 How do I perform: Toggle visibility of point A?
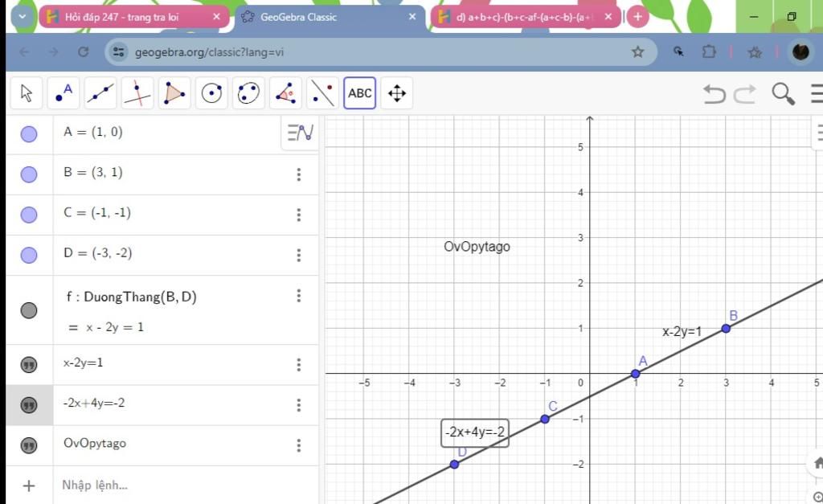point(29,134)
